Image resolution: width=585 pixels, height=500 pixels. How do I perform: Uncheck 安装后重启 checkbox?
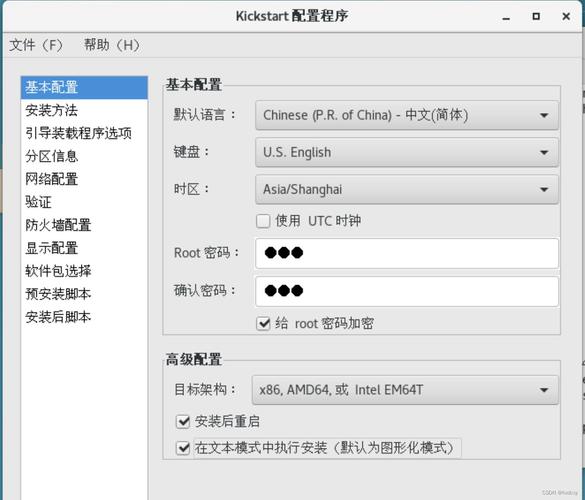[183, 422]
